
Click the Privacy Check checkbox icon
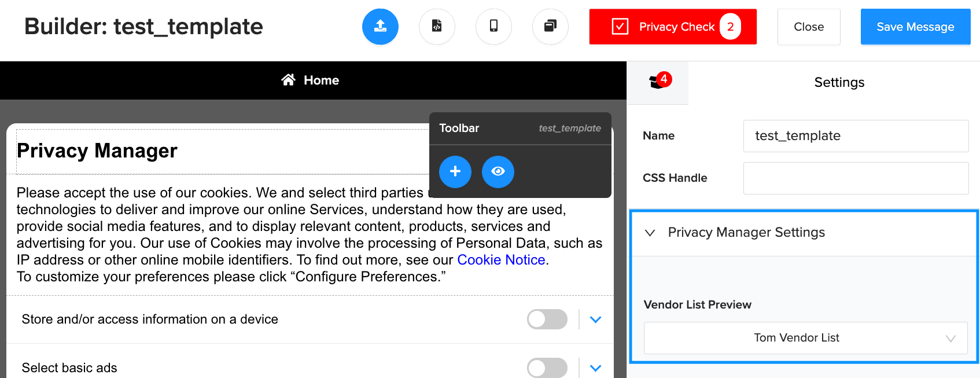pyautogui.click(x=620, y=27)
